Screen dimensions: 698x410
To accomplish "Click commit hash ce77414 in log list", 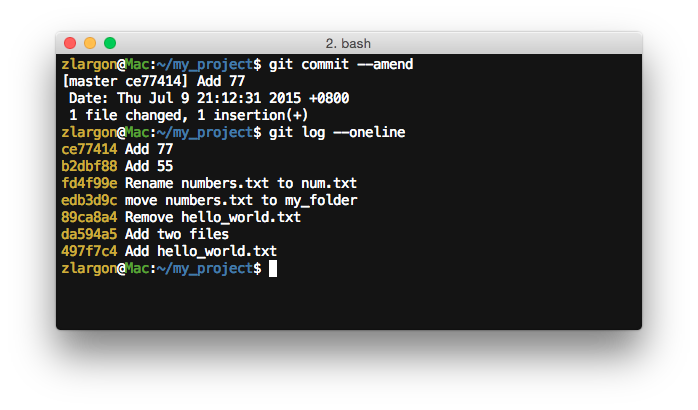I will [89, 149].
